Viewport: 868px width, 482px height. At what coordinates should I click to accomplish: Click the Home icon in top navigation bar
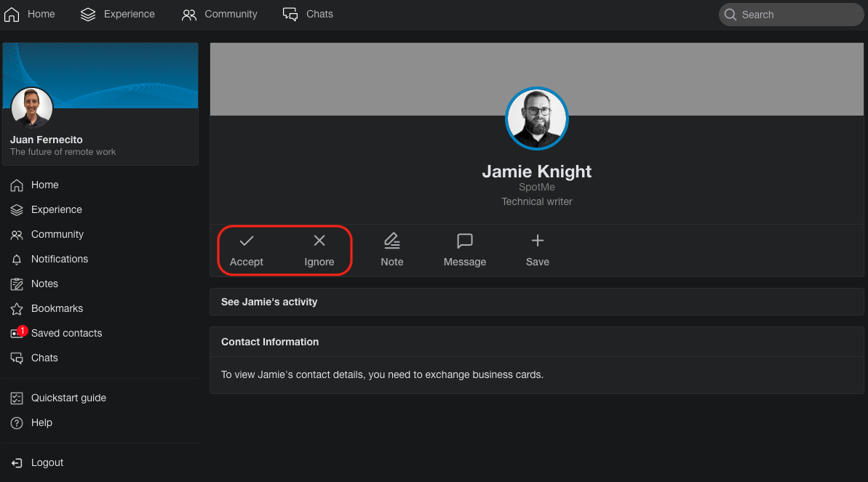click(12, 15)
